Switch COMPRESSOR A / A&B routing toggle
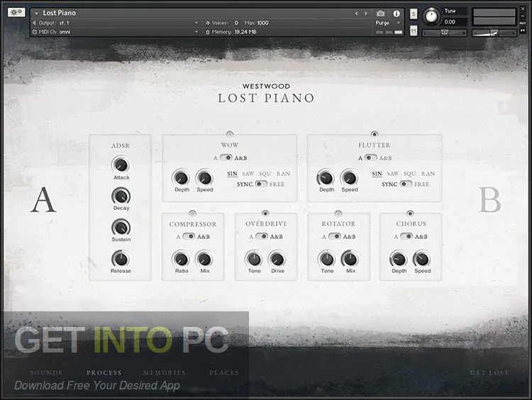The width and height of the screenshot is (532, 400). click(189, 236)
